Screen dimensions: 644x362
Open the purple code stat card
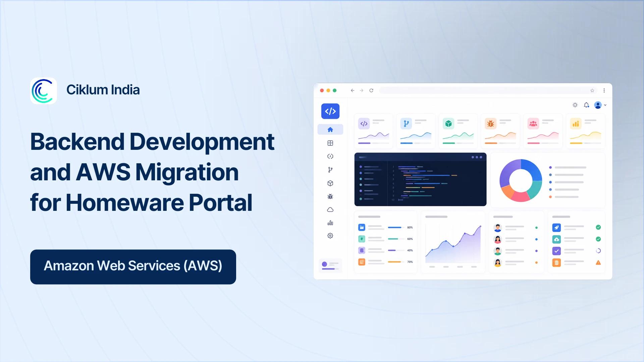[373, 131]
